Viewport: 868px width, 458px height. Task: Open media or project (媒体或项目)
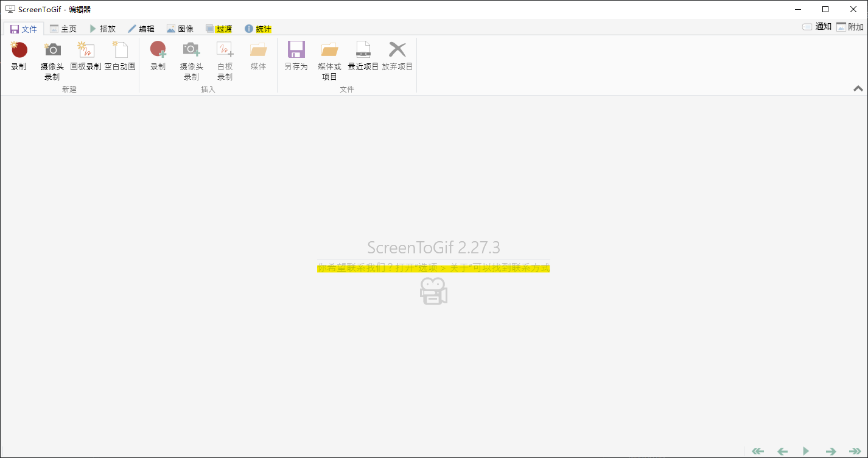tap(329, 61)
